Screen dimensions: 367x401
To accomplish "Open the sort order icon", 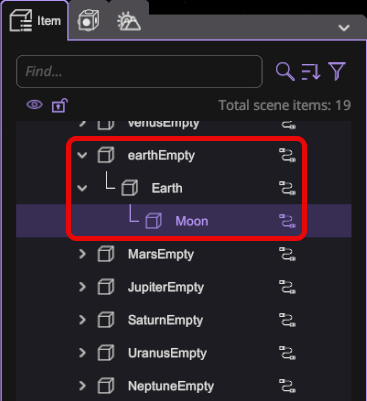I will (311, 72).
